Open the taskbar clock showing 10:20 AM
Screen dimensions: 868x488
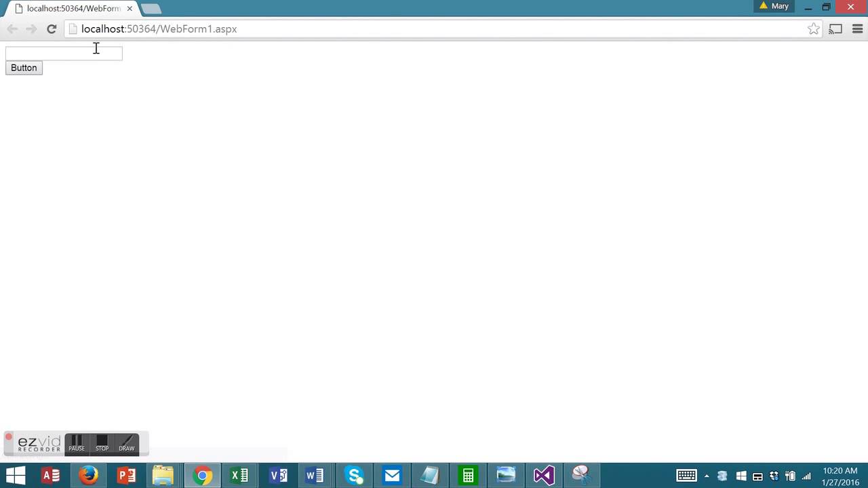840,476
